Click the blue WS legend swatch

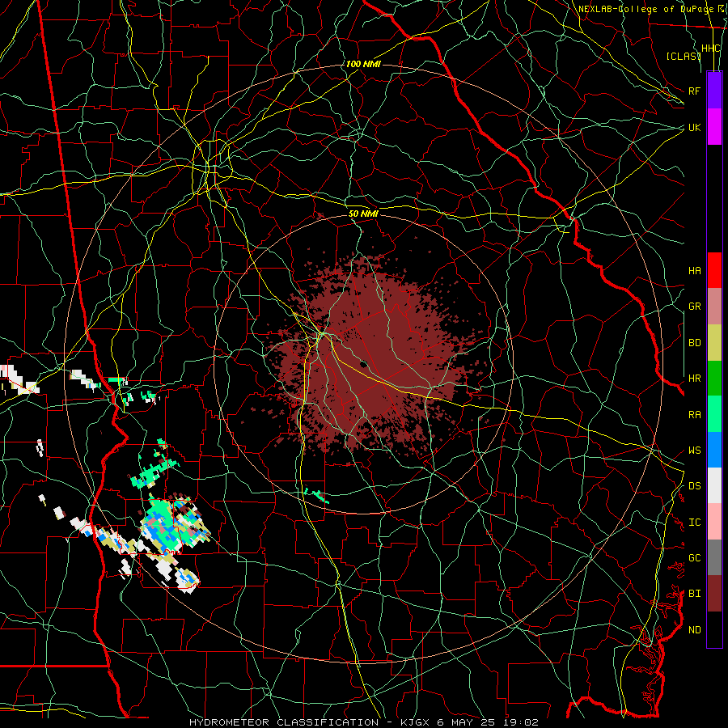click(714, 450)
